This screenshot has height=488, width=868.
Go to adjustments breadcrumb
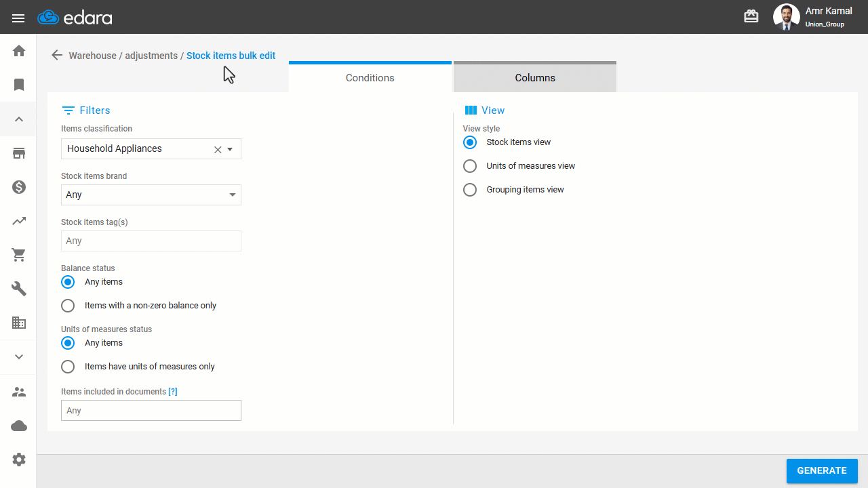tap(151, 56)
